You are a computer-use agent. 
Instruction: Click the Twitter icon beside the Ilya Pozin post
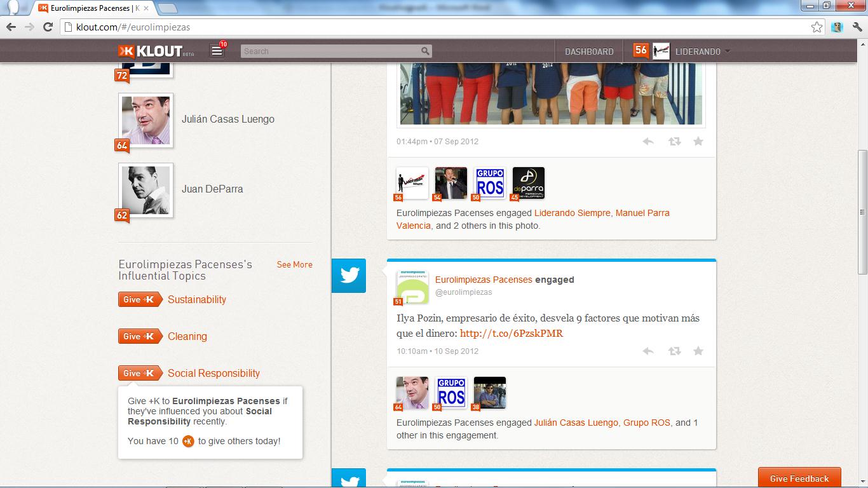pyautogui.click(x=349, y=276)
